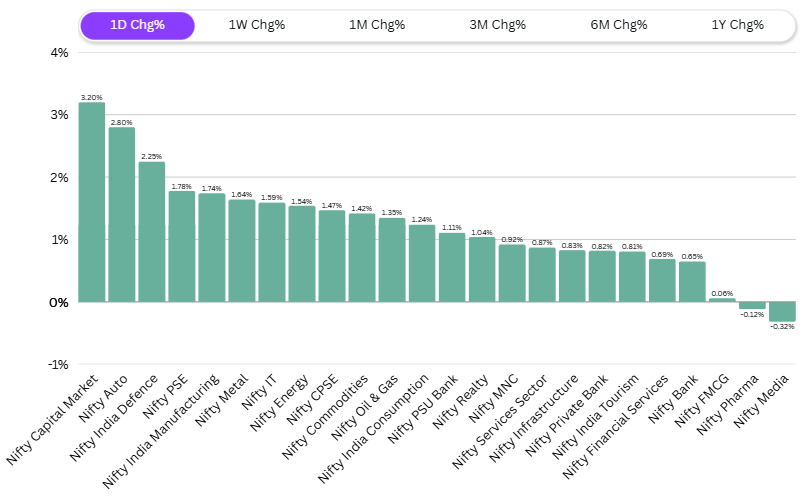Click the Nifty Financial Services bar
Image resolution: width=808 pixels, height=502 pixels.
click(x=662, y=280)
